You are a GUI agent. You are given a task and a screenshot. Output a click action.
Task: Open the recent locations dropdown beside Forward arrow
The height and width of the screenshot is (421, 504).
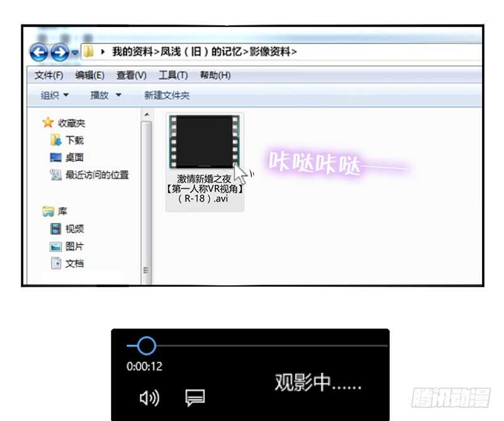tap(75, 52)
